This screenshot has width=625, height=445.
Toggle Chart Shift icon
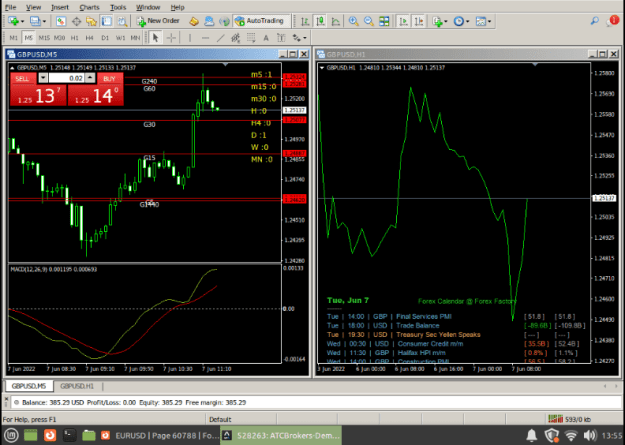tap(419, 21)
